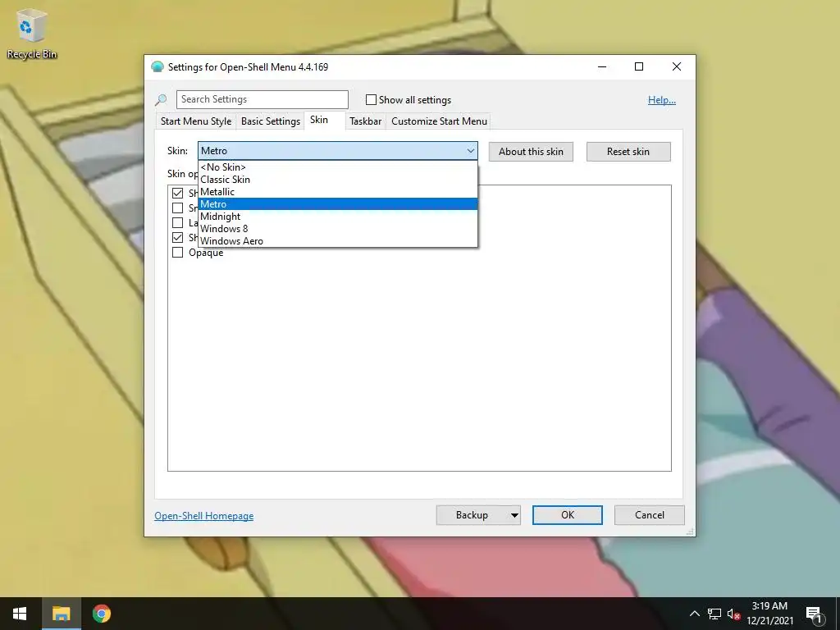Select the Windows Aero skin
This screenshot has width=840, height=630.
(337, 241)
